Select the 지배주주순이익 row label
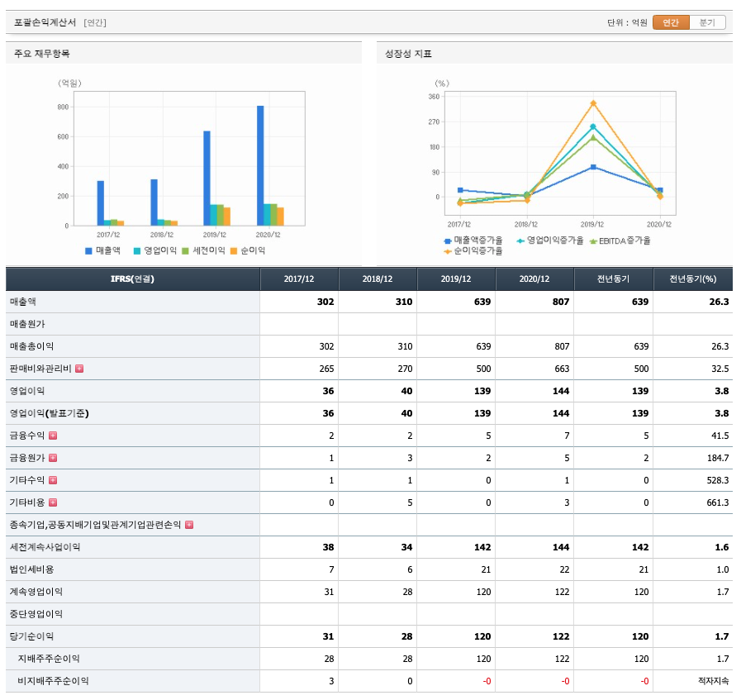 (x=49, y=659)
